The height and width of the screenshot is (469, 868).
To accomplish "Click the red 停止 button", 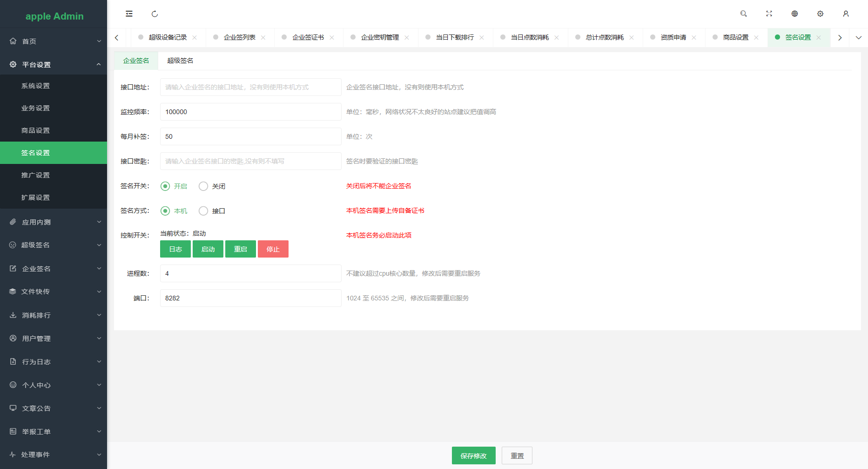I will coord(273,249).
